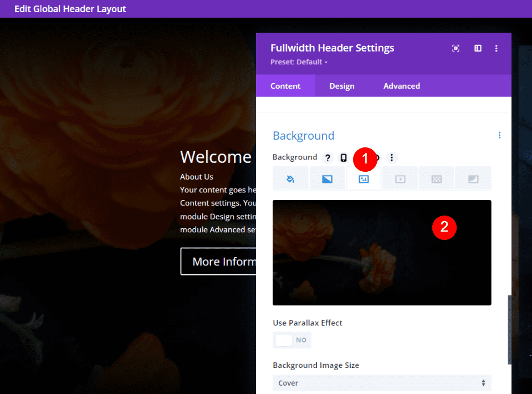The image size is (532, 394).
Task: Switch to the Design tab
Action: pyautogui.click(x=341, y=86)
